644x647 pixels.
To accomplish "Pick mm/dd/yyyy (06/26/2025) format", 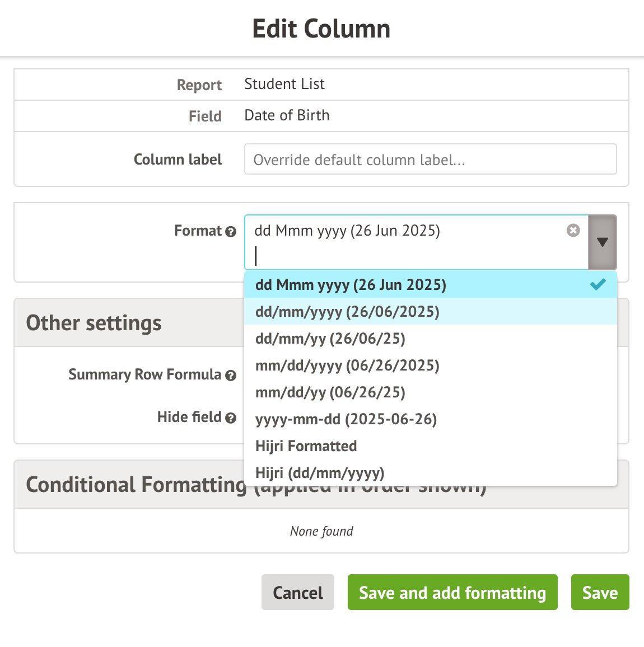I will [347, 365].
